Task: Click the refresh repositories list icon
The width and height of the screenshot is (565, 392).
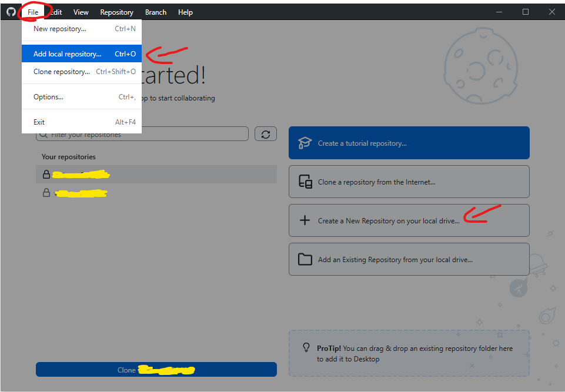Action: pyautogui.click(x=266, y=134)
